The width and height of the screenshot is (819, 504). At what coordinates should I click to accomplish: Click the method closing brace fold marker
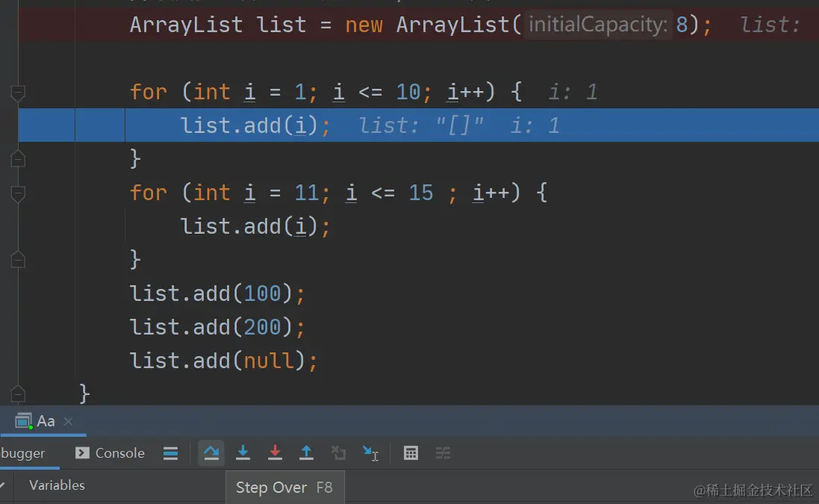18,393
